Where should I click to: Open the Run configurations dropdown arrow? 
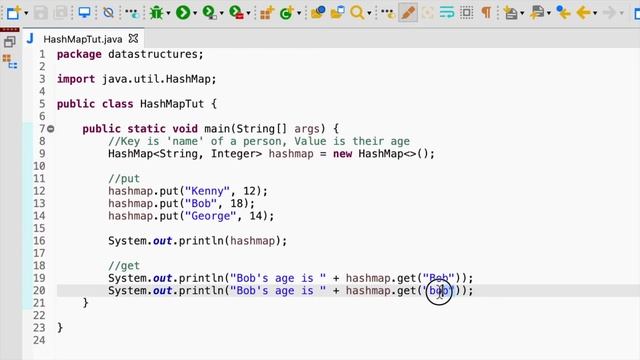coord(195,13)
